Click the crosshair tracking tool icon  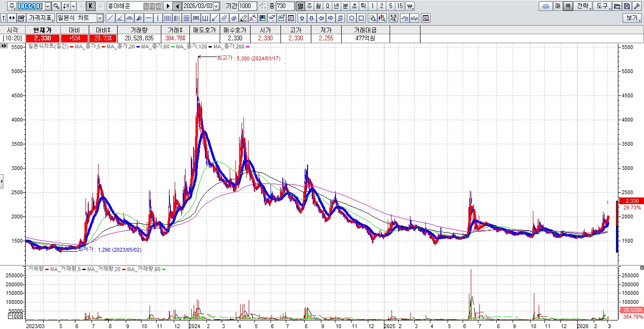[x=393, y=18]
